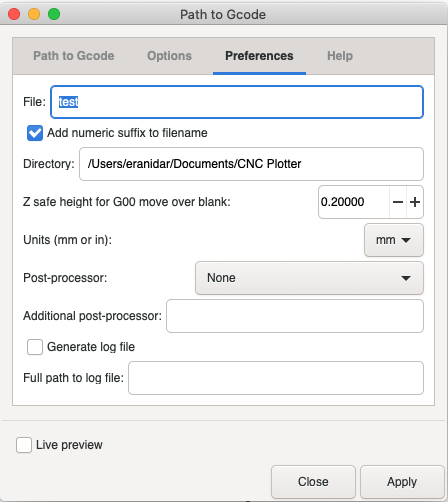Increase Z safe height with plus button
448x502 pixels.
(x=415, y=202)
